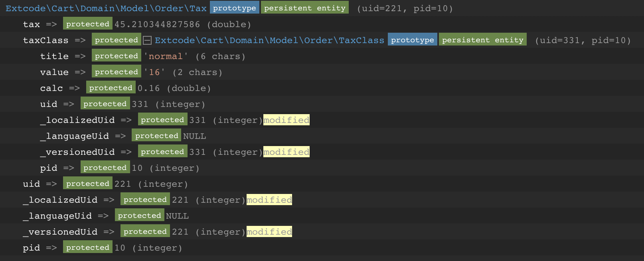Click the protected badge in the last pid row
The height and width of the screenshot is (261, 644).
(x=88, y=247)
